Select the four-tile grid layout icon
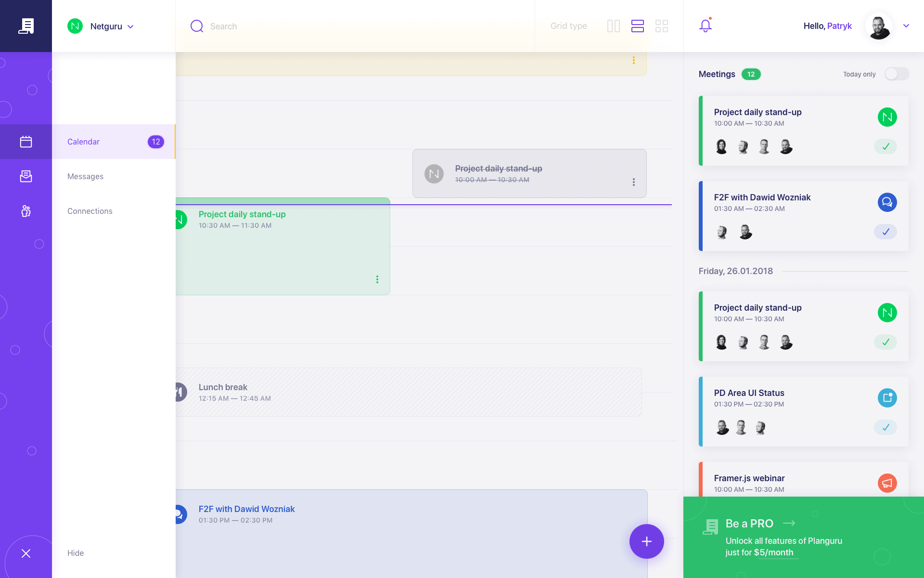The height and width of the screenshot is (578, 924). tap(662, 26)
